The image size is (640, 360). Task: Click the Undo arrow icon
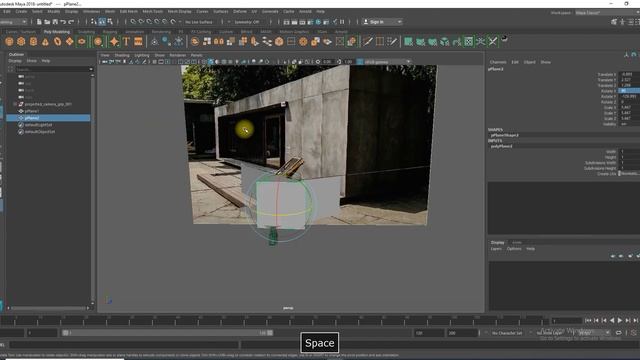coord(63,22)
